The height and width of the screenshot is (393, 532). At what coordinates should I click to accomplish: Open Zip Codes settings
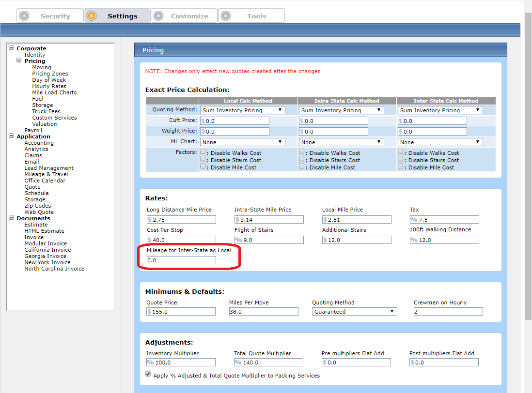tap(38, 206)
